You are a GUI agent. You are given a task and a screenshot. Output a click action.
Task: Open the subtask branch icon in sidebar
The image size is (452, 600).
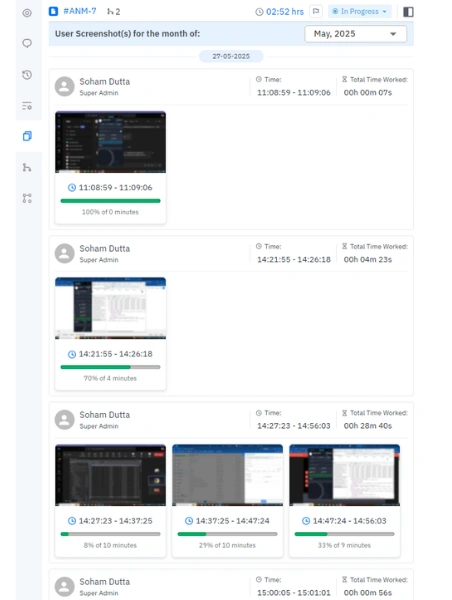tap(27, 167)
